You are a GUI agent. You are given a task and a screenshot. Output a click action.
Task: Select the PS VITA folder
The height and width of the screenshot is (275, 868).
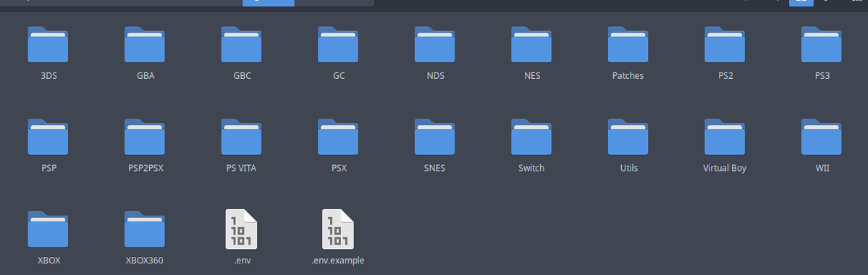click(241, 137)
